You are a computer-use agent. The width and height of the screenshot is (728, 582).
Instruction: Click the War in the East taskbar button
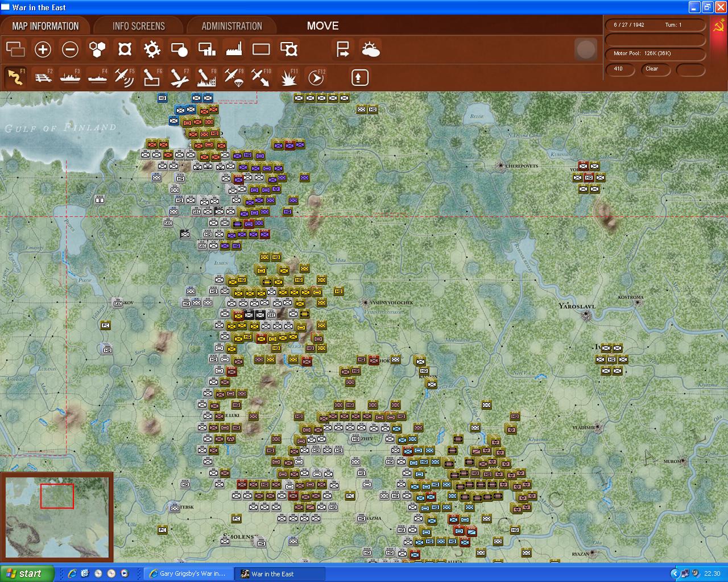coord(280,574)
